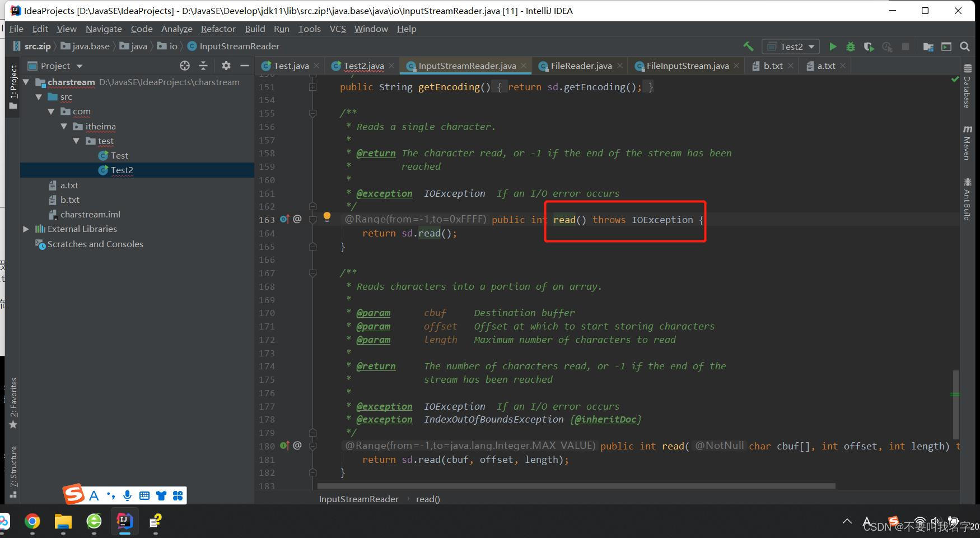Toggle Sogou input Chinese/English mode
This screenshot has height=538, width=980.
click(94, 495)
